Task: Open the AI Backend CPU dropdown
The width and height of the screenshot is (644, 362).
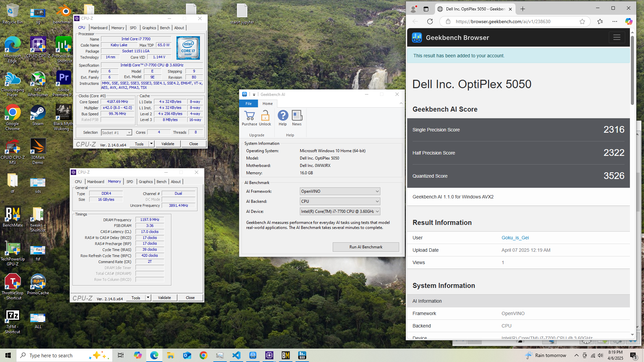Action: tap(340, 201)
